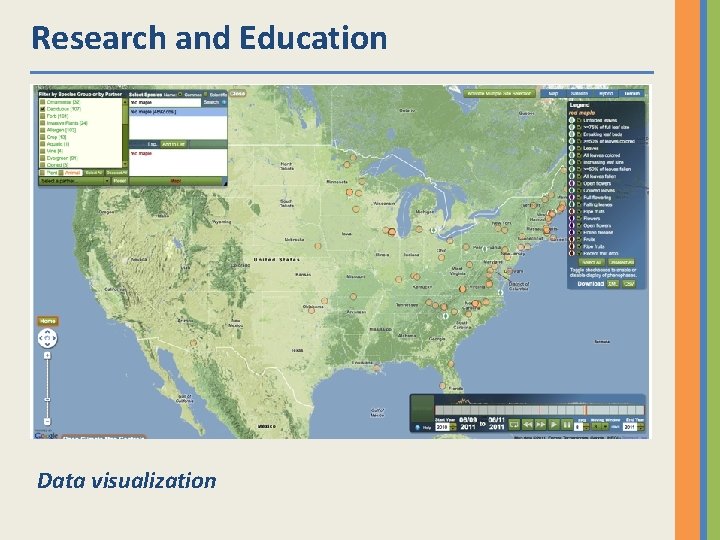The image size is (720, 540).
Task: Select the highlighted red maple search result
Action: [x=178, y=112]
